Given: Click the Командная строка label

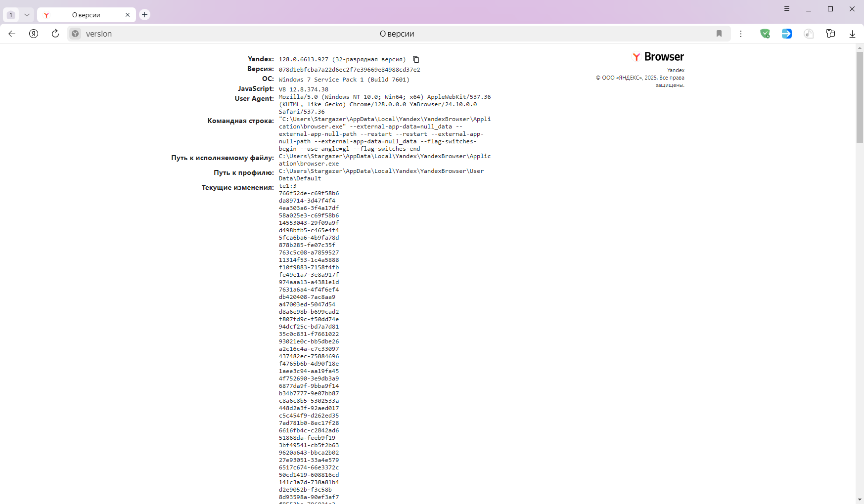Looking at the screenshot, I should pyautogui.click(x=241, y=121).
